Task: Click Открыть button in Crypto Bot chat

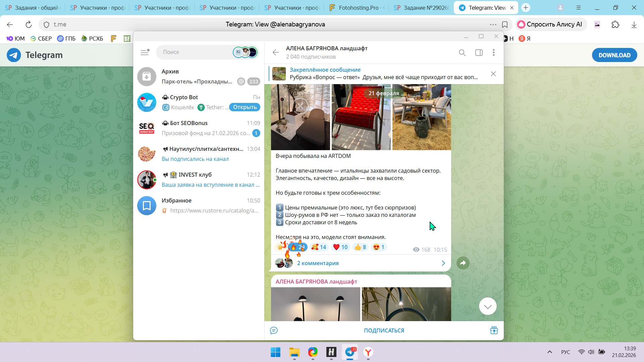Action: coord(245,107)
